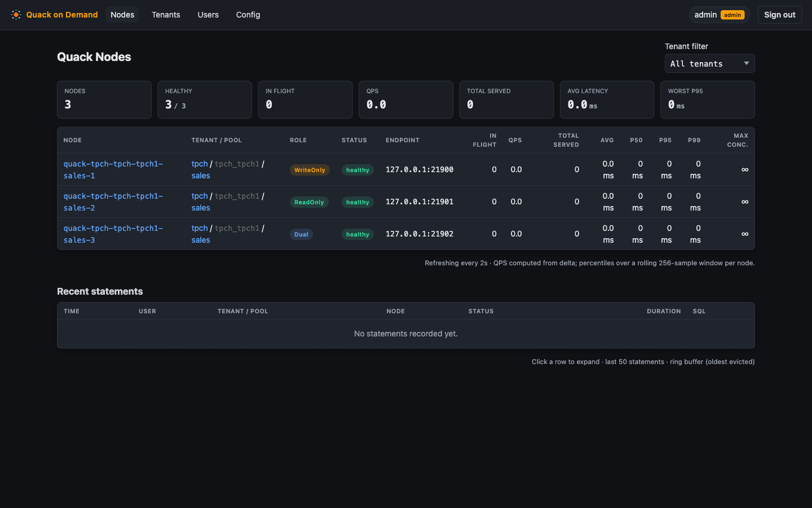Click the Quack on Demand sun logo icon
This screenshot has width=812, height=508.
(x=16, y=15)
